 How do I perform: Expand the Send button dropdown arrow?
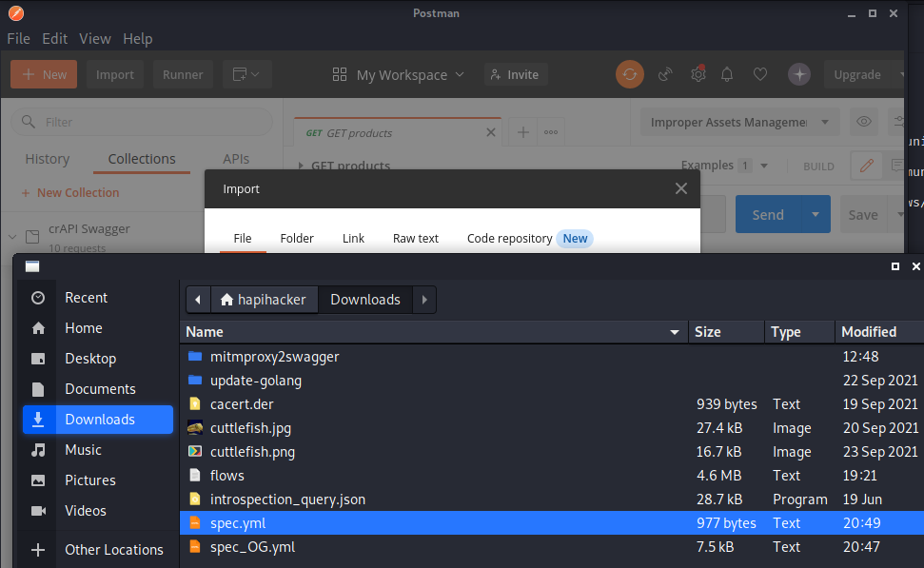pos(816,215)
